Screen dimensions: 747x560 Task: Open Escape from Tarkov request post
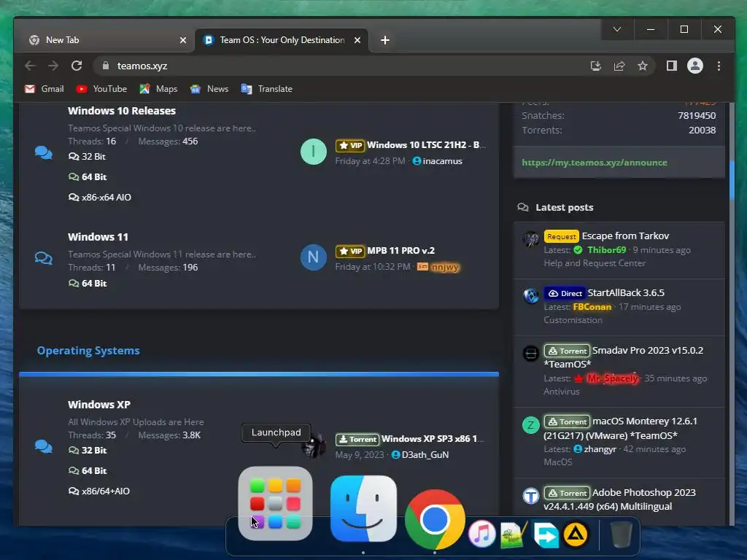625,236
